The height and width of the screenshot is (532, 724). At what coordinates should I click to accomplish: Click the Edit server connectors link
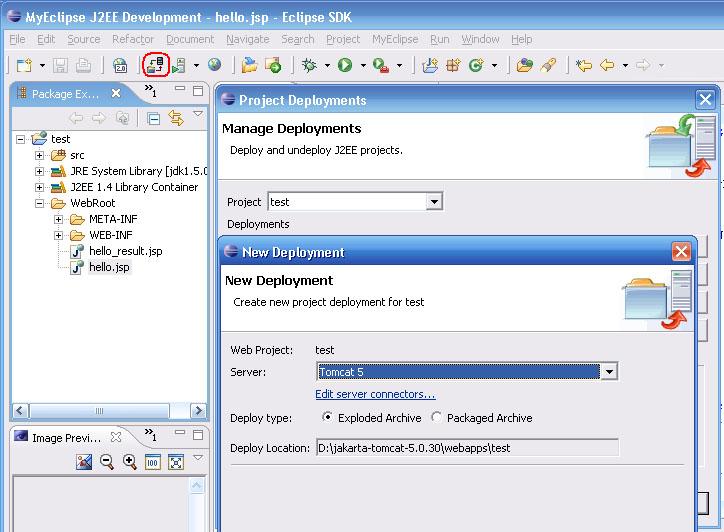(375, 394)
